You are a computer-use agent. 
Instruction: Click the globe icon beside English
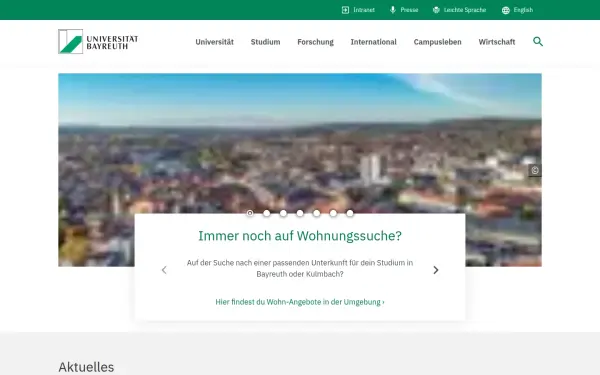point(506,10)
